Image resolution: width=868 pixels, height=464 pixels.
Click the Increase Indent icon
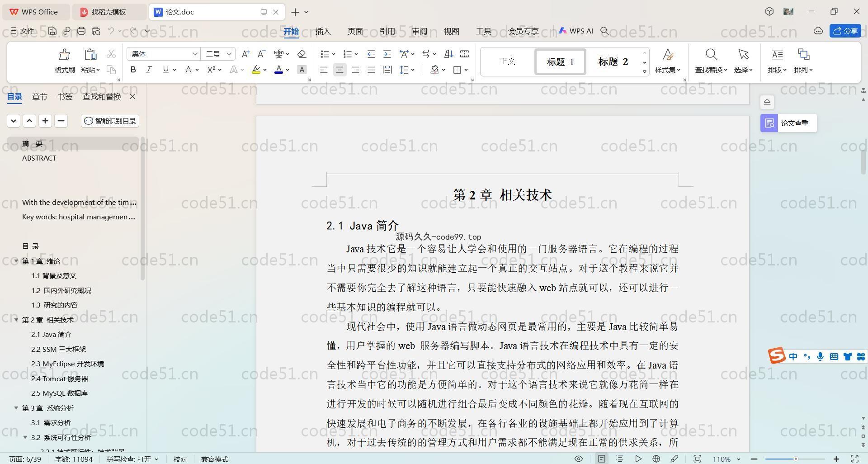click(387, 54)
